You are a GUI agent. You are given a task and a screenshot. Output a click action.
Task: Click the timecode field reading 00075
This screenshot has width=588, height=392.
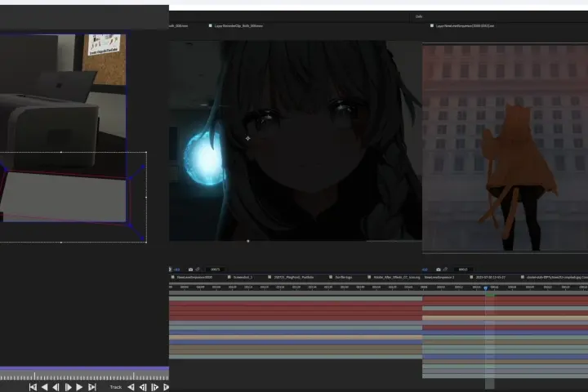216,269
